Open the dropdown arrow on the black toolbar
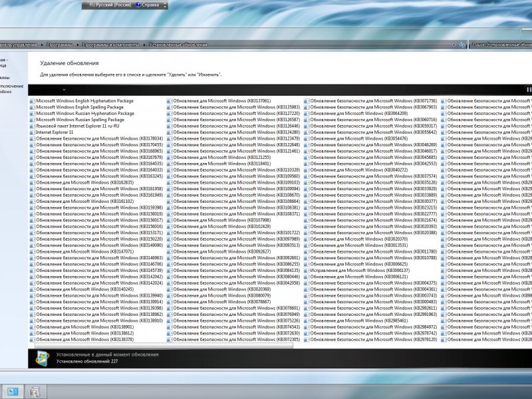 [64, 90]
